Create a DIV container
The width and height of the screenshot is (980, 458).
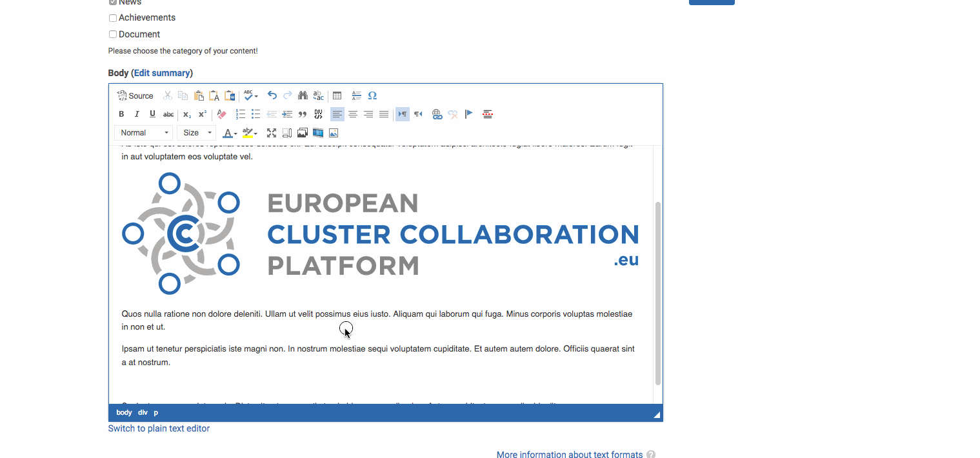[318, 114]
